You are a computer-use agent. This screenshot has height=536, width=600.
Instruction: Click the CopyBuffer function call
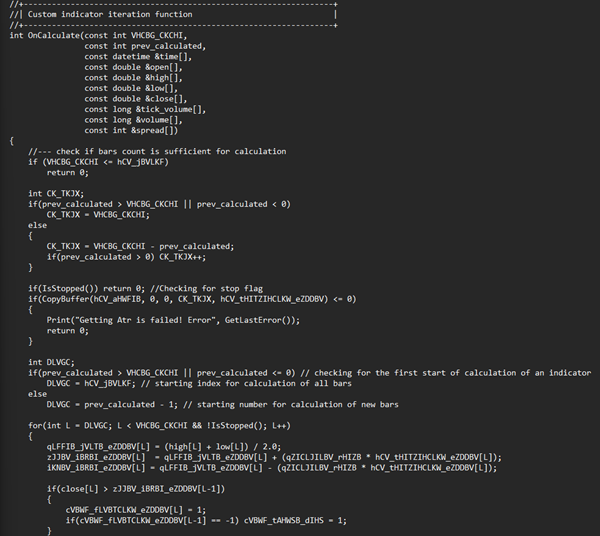(x=192, y=299)
